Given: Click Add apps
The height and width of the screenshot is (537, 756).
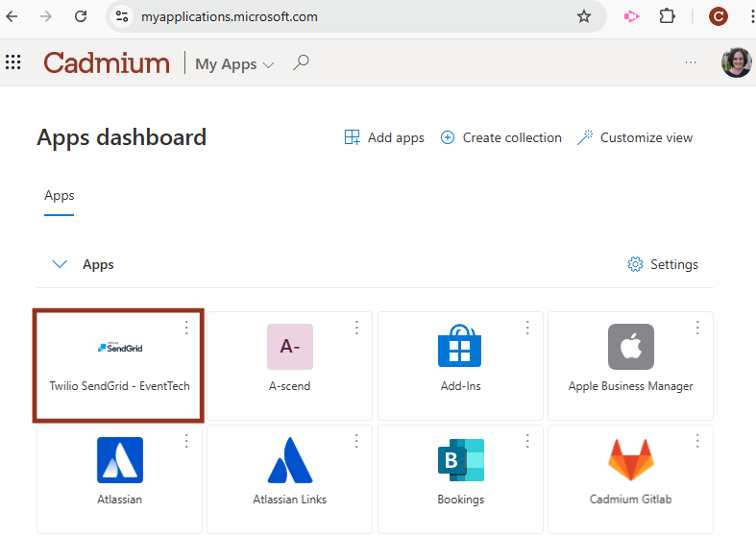Looking at the screenshot, I should 384,137.
